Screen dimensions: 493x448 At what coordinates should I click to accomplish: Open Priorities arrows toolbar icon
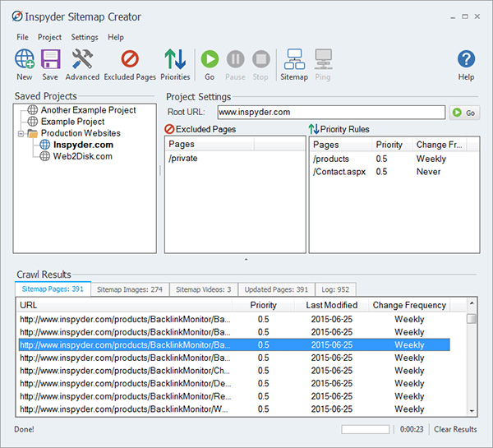[175, 59]
